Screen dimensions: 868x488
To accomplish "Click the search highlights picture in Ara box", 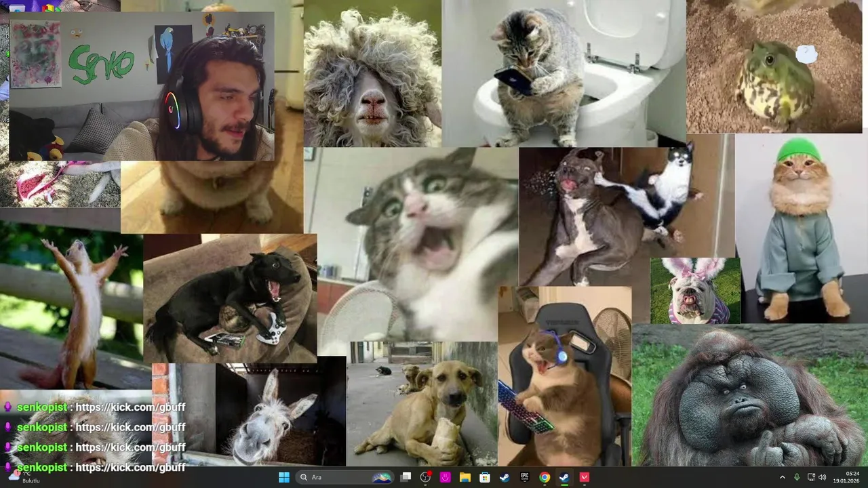I will (382, 477).
